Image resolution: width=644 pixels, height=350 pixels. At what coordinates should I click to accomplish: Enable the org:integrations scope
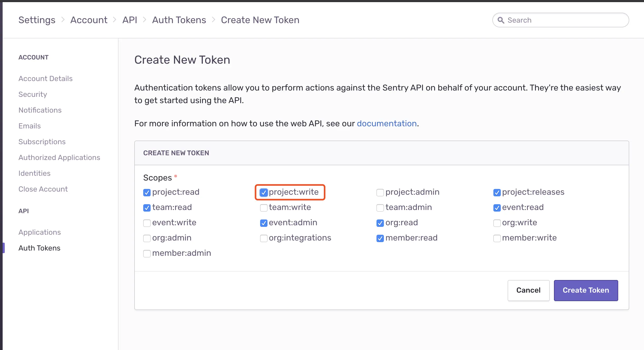coord(264,238)
